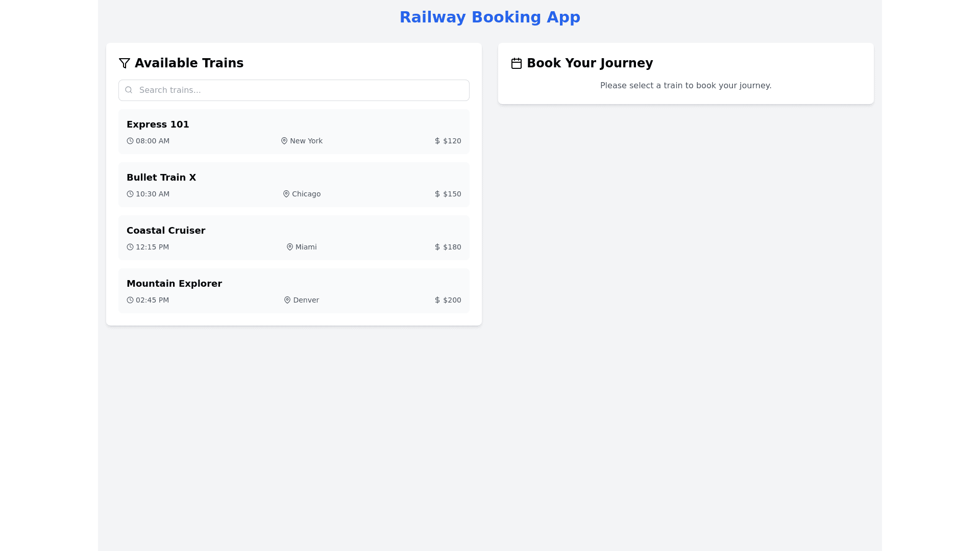Click the clock icon for Bullet Train X

coord(130,194)
